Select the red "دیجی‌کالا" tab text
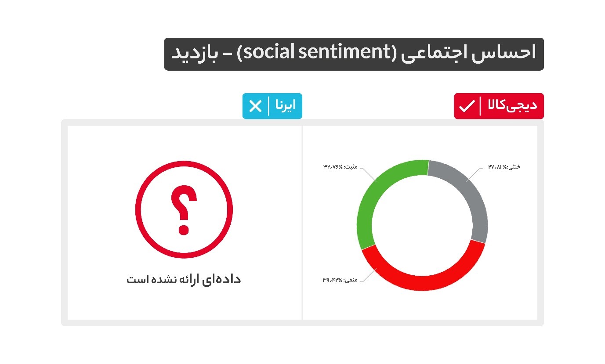 512,106
